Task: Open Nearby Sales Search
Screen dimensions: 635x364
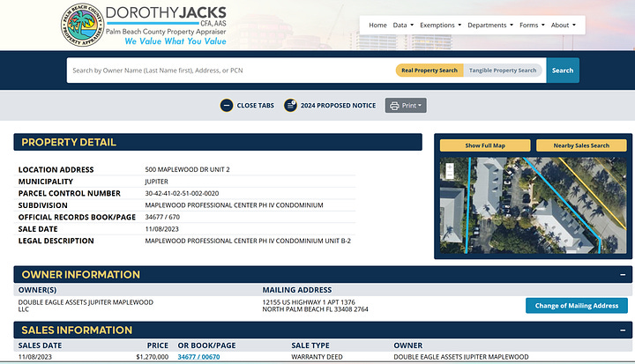Action: [581, 145]
